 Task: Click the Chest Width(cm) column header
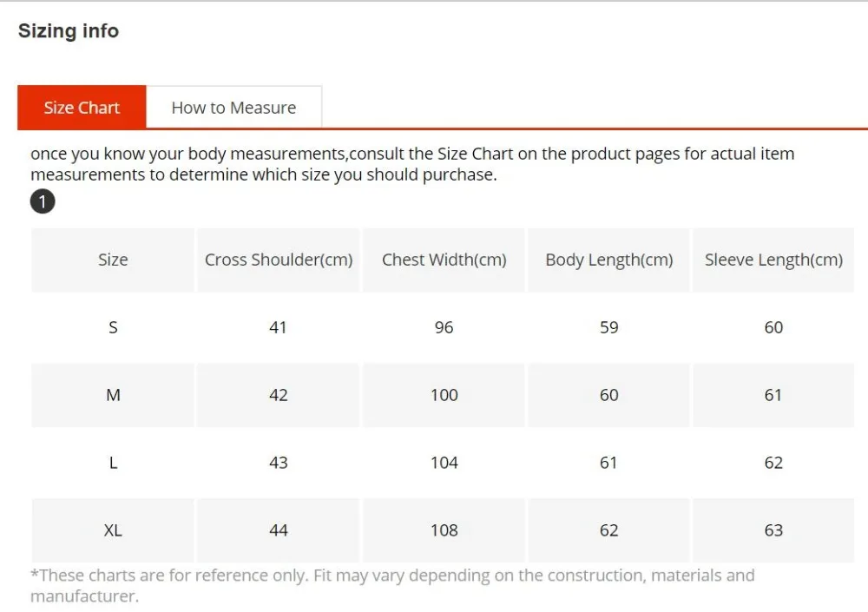tap(444, 260)
